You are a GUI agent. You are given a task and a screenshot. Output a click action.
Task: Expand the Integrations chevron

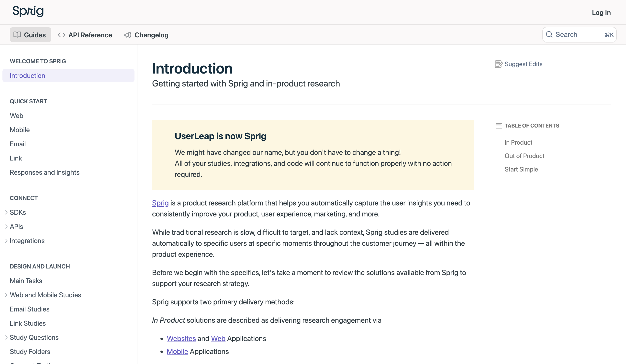click(6, 241)
